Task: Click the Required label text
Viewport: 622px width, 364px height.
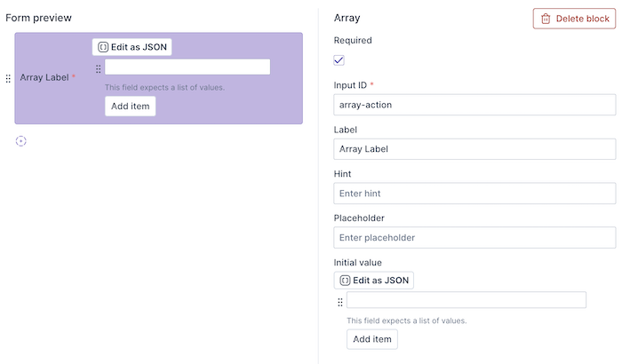Action: click(x=353, y=40)
